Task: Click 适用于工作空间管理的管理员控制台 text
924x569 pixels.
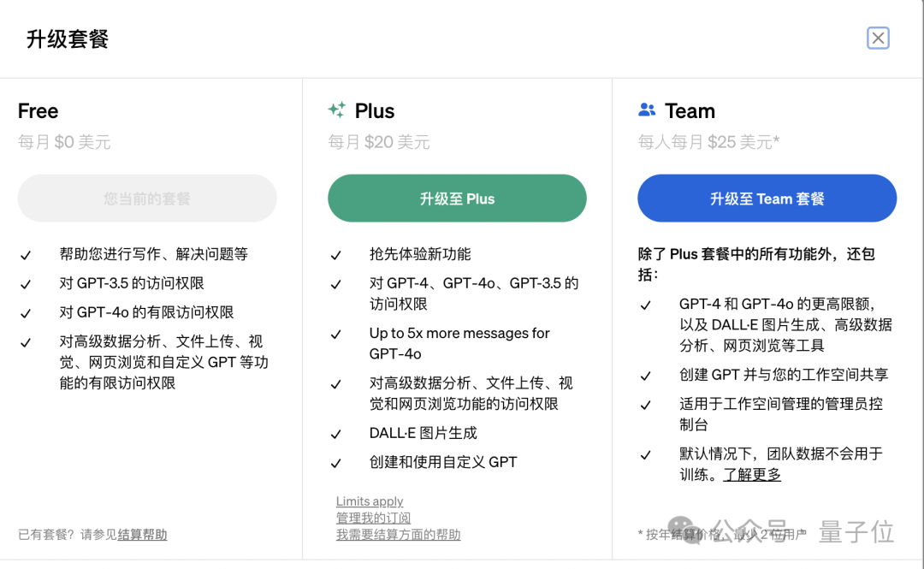Action: tap(781, 414)
